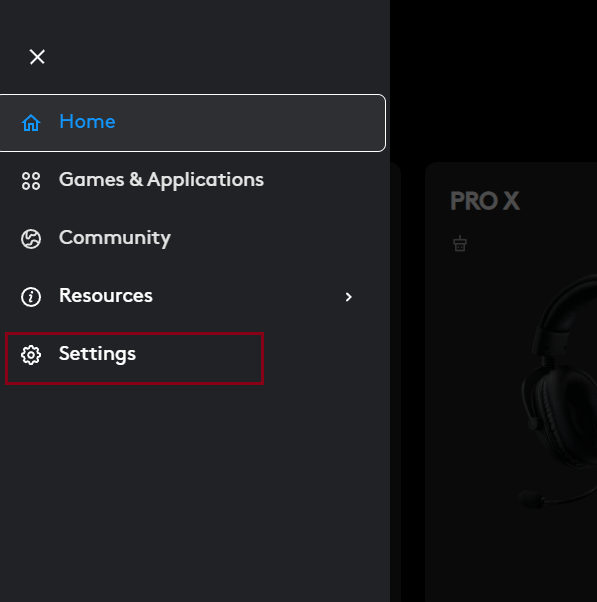Viewport: 597px width, 602px height.
Task: Click the blue Home house icon
Action: [31, 123]
